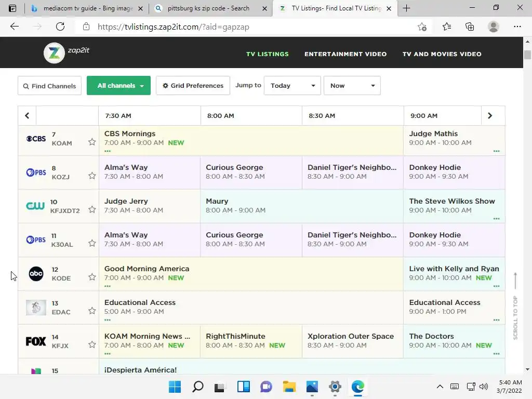Click the Scroll to Top arrow
This screenshot has height=399, width=532.
[x=515, y=281]
